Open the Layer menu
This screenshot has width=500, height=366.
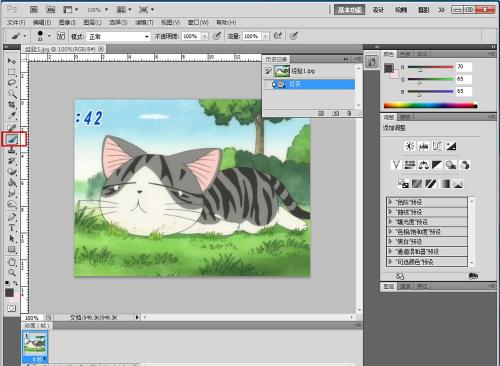(92, 22)
